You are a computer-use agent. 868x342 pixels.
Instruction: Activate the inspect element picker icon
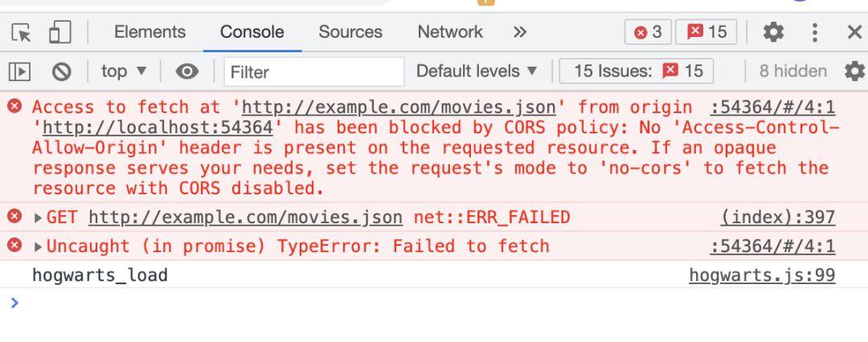click(x=21, y=32)
